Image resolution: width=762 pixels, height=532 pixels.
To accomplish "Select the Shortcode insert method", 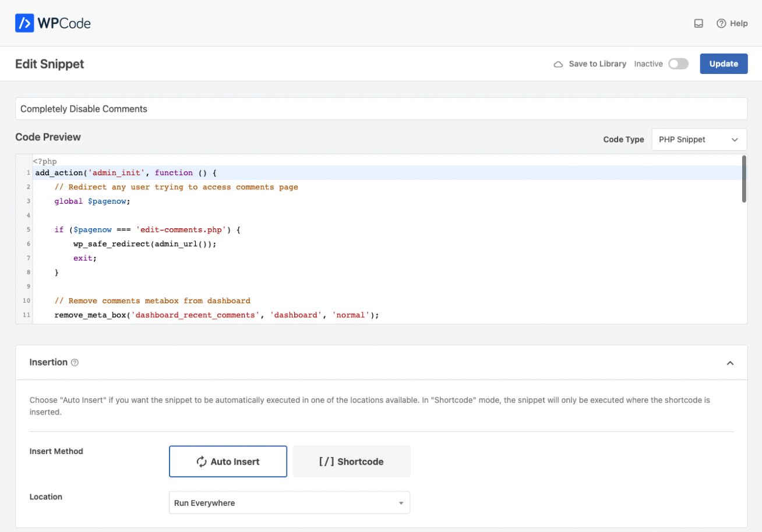I will [x=352, y=462].
